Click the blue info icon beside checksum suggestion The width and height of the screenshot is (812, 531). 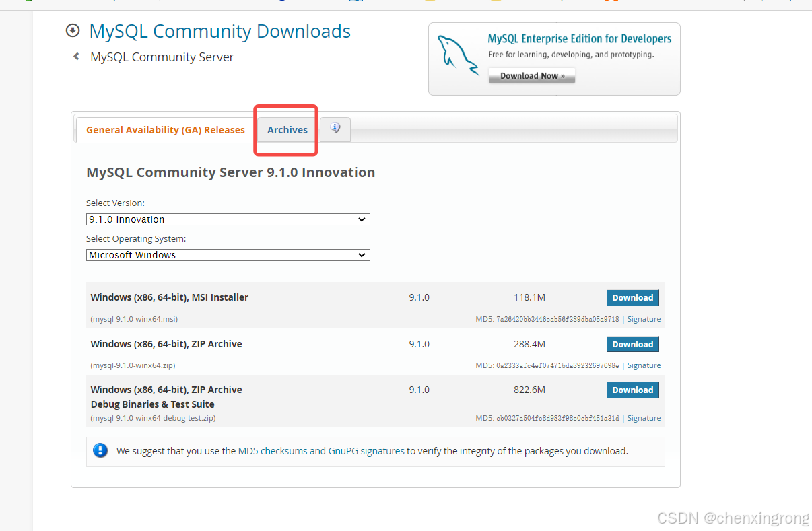pos(100,451)
